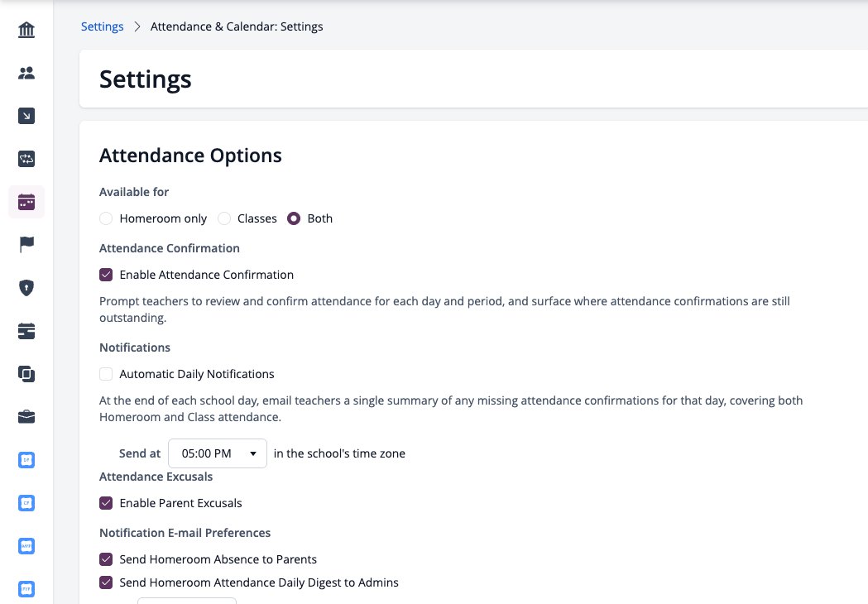Open the people icon in sidebar
This screenshot has width=868, height=604.
[x=26, y=73]
